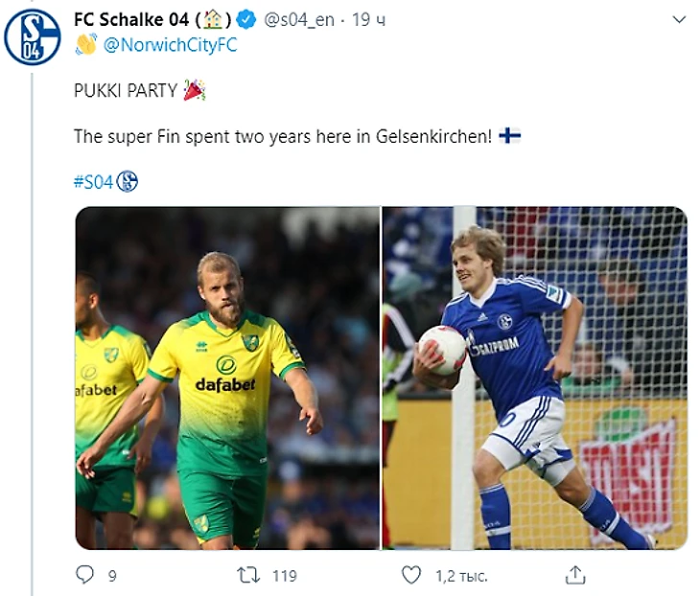Click the PUKKI PARTY tweet text
The width and height of the screenshot is (700, 596).
click(x=126, y=91)
